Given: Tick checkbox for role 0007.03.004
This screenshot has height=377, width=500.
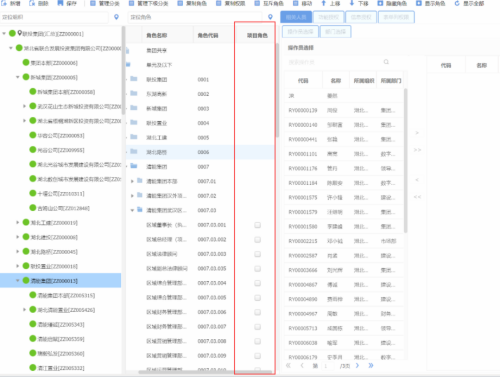Looking at the screenshot, I should pos(257,283).
